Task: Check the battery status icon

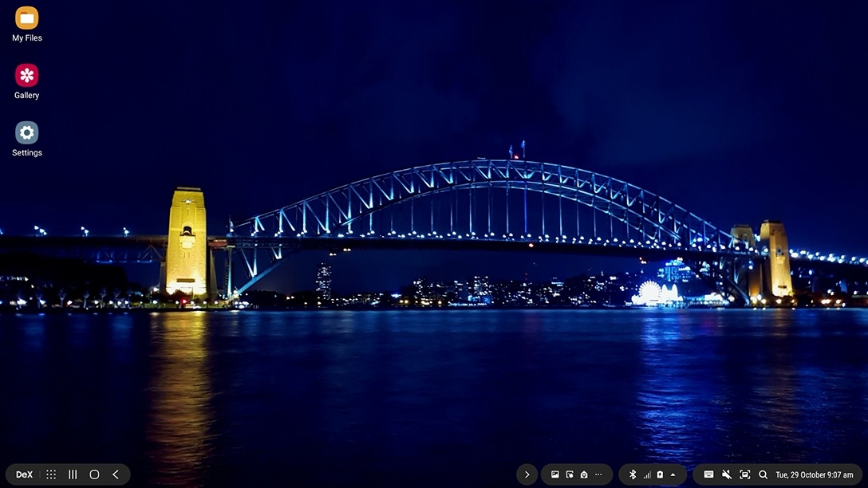Action: pos(659,474)
